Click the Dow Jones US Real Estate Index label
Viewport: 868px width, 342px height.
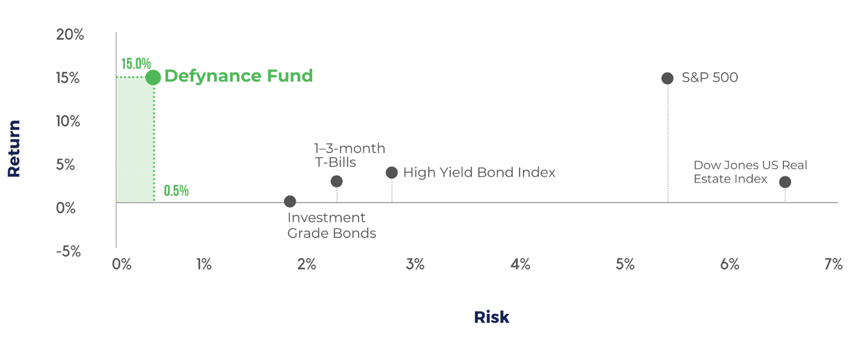tap(750, 172)
